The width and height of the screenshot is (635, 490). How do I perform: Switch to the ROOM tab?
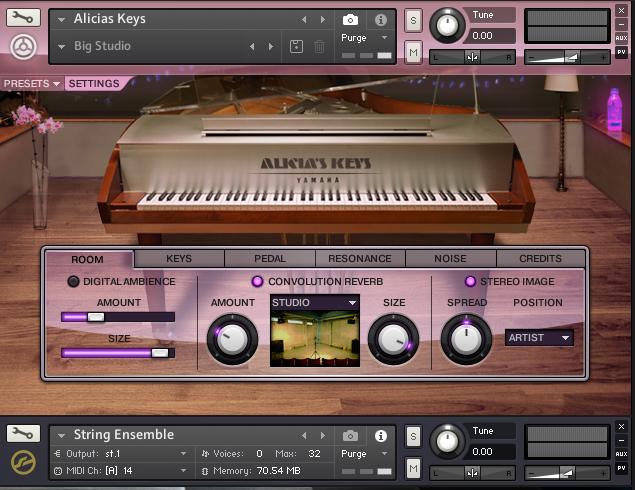tap(87, 260)
